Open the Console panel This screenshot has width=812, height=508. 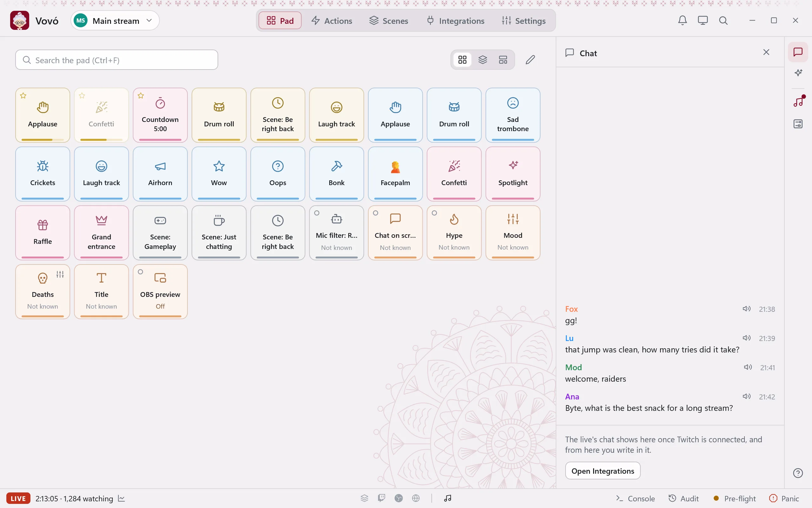635,498
